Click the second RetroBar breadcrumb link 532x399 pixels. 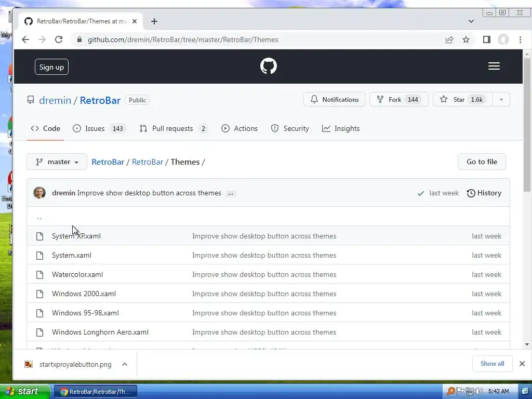pos(147,162)
